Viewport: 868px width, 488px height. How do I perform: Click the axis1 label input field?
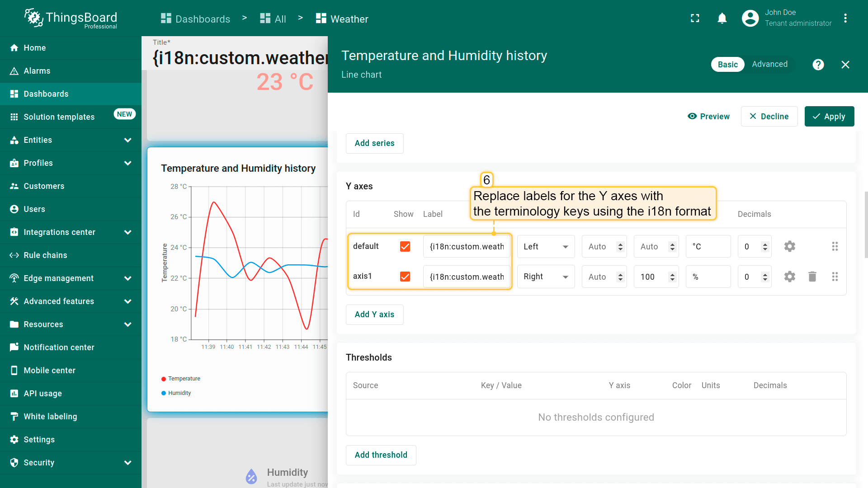467,277
